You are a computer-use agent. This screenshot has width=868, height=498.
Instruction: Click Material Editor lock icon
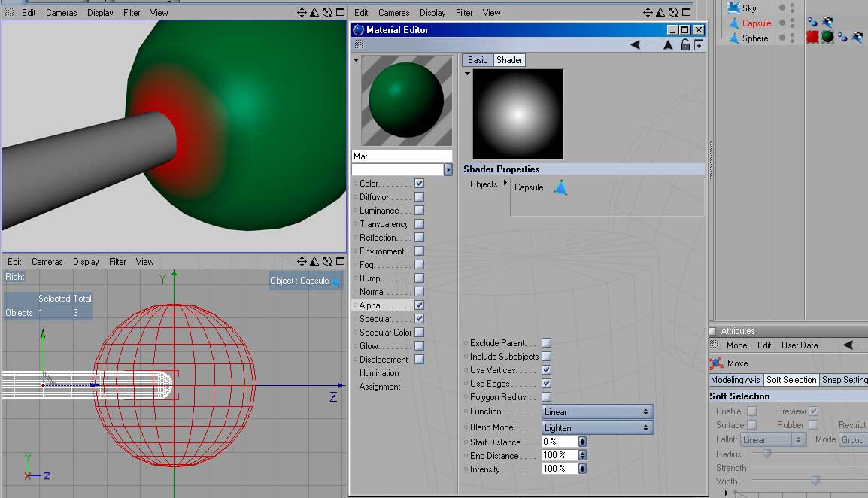[x=685, y=45]
